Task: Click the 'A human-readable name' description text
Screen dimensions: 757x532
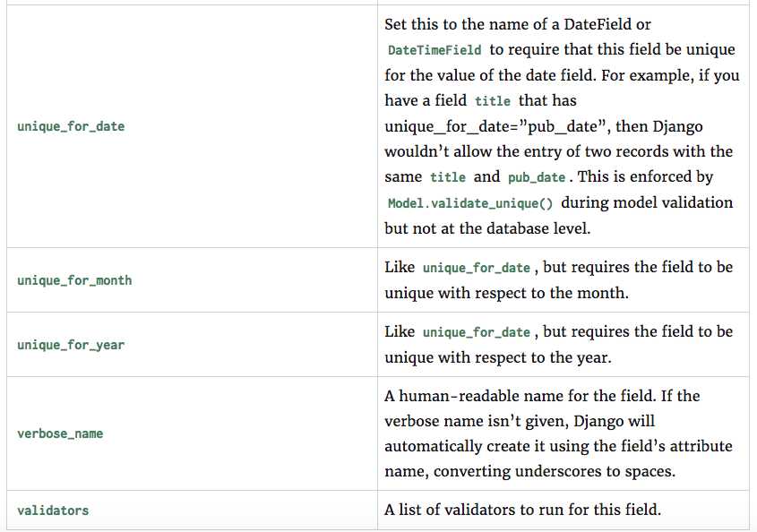Action: coord(474,396)
